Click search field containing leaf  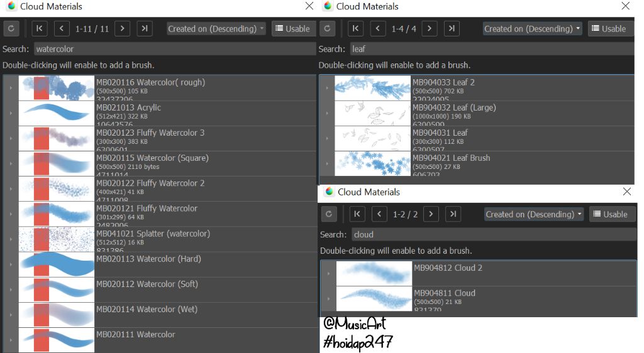[x=492, y=49]
